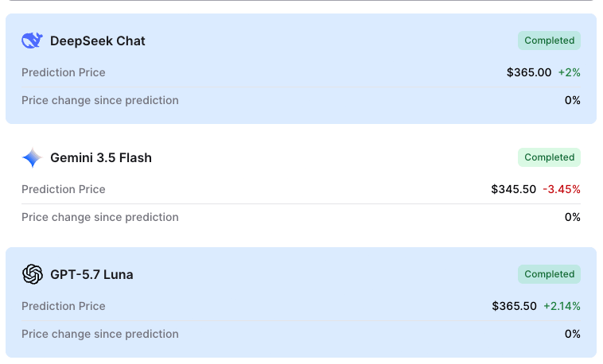
Task: Click Gemini's Price change since prediction label
Action: [x=100, y=217]
